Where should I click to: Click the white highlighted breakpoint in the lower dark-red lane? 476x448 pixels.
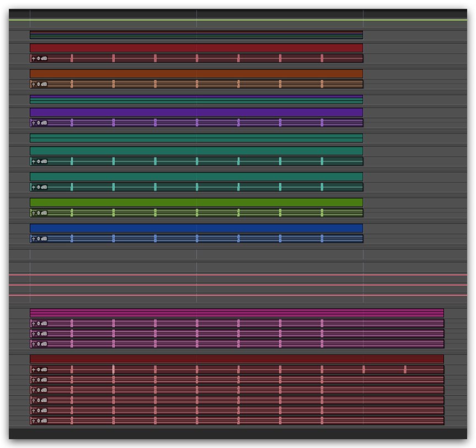[114, 370]
